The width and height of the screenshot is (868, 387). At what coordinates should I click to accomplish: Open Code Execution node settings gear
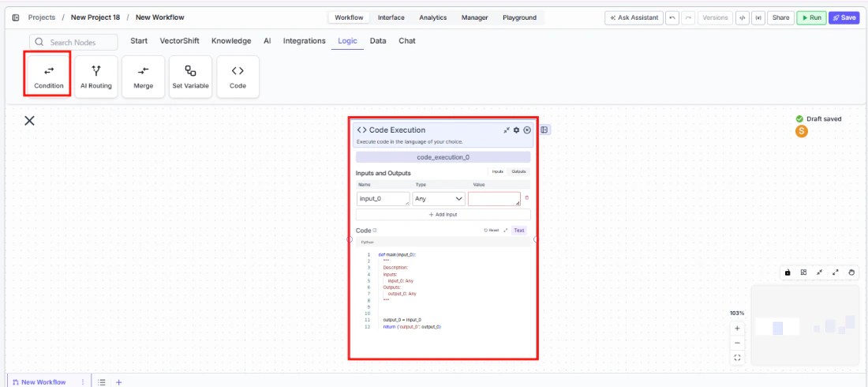click(x=517, y=130)
